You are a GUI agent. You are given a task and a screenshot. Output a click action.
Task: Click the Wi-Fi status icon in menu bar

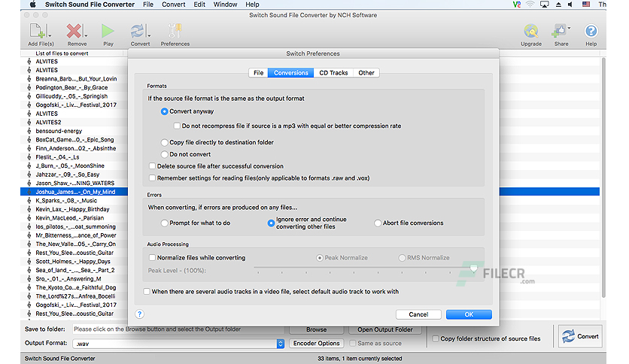pos(530,5)
